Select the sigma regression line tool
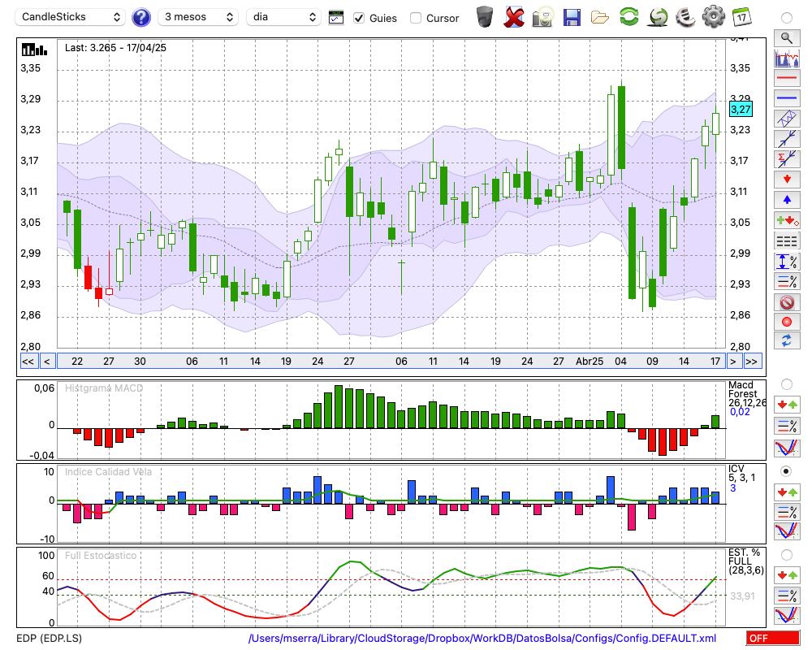 pos(787,159)
